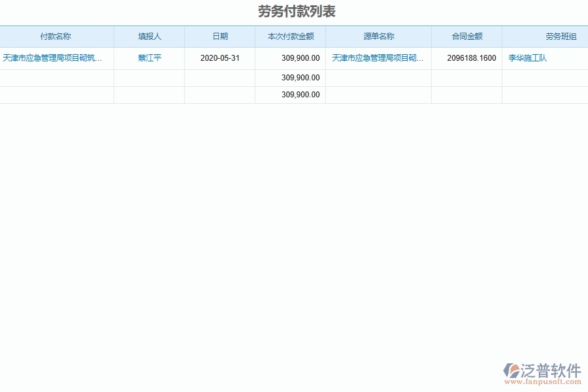Sort by the 付款名称 column header
The image size is (588, 392).
pyautogui.click(x=57, y=37)
